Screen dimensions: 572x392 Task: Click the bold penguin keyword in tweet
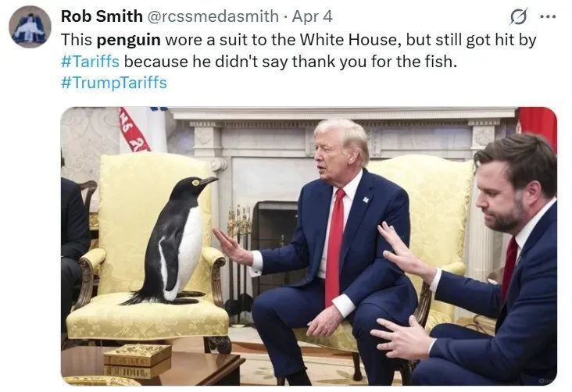click(x=128, y=40)
